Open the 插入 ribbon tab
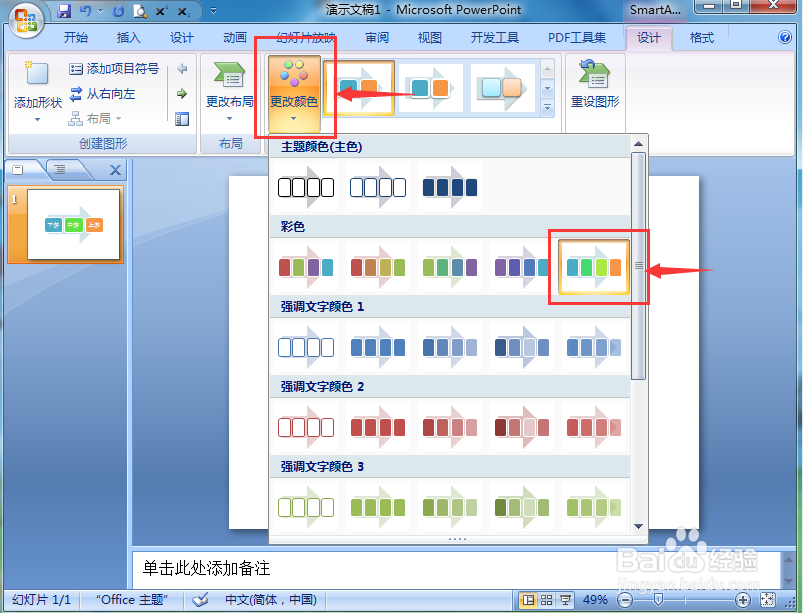This screenshot has width=803, height=613. [x=128, y=37]
